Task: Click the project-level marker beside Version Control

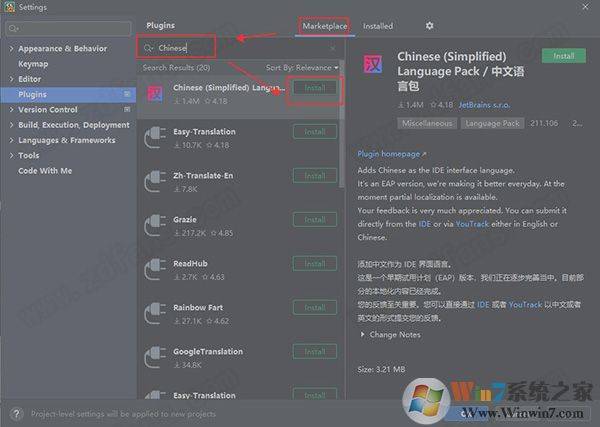Action: pyautogui.click(x=127, y=109)
